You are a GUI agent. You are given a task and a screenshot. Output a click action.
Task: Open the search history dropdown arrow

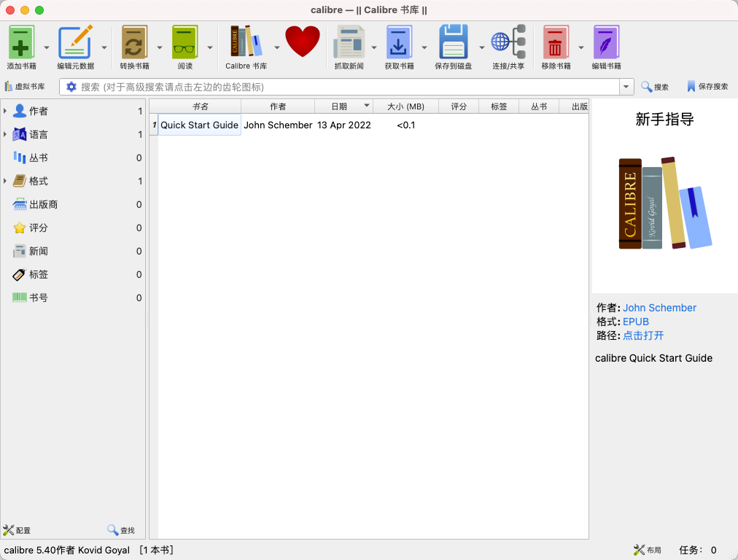pos(626,87)
